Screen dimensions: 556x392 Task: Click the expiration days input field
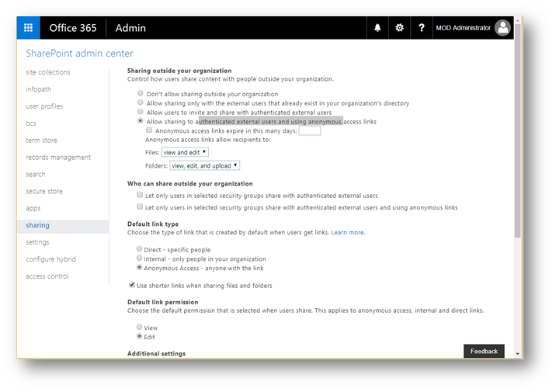(310, 130)
